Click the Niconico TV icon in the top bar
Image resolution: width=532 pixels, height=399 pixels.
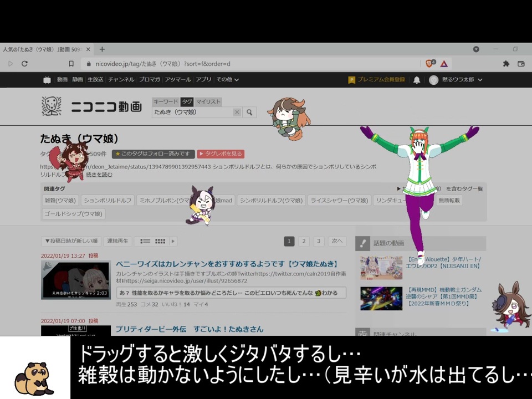pyautogui.click(x=47, y=80)
